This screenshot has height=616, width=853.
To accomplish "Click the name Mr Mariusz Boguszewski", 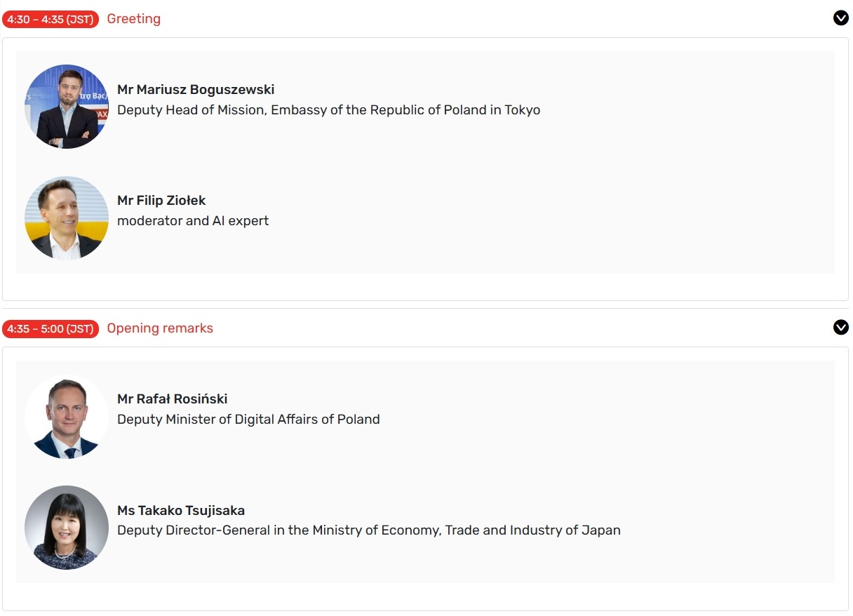I will coord(196,90).
